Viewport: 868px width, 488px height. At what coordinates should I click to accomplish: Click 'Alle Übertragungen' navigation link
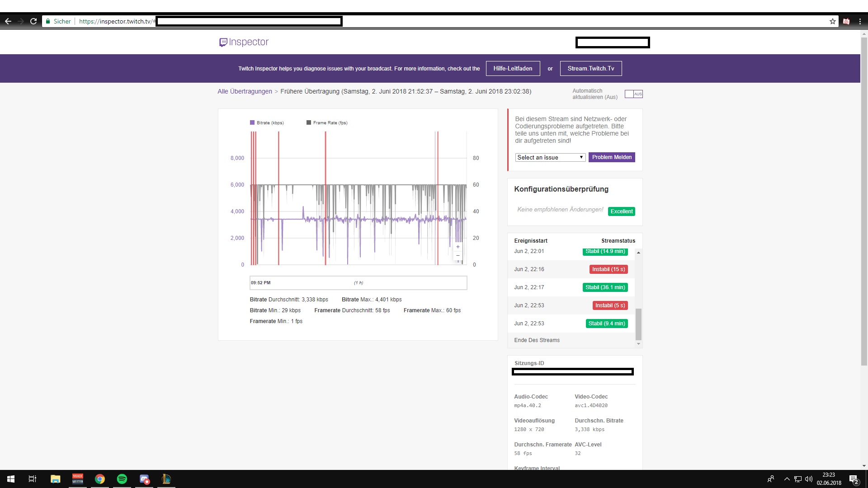pyautogui.click(x=245, y=91)
